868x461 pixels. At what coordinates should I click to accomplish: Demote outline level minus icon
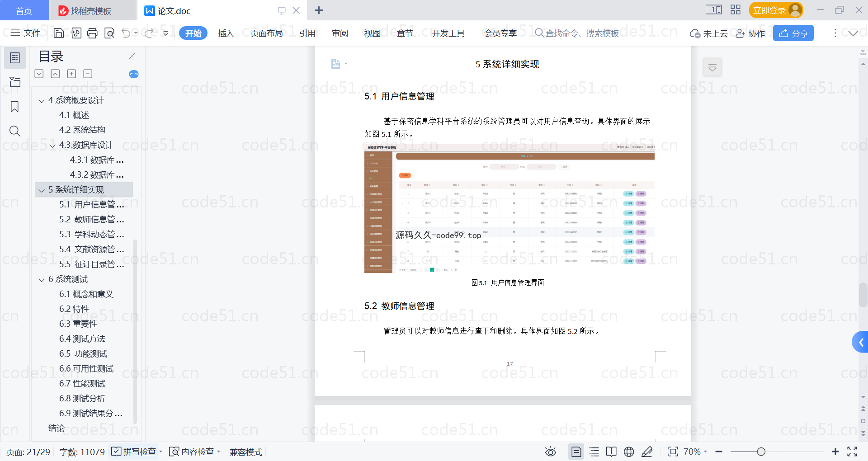click(88, 74)
